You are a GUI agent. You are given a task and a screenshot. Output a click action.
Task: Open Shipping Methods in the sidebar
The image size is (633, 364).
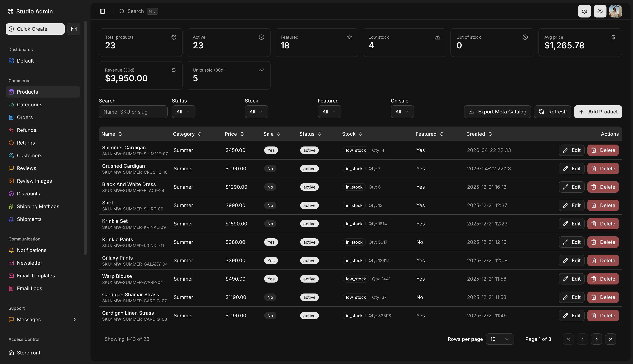point(43,207)
